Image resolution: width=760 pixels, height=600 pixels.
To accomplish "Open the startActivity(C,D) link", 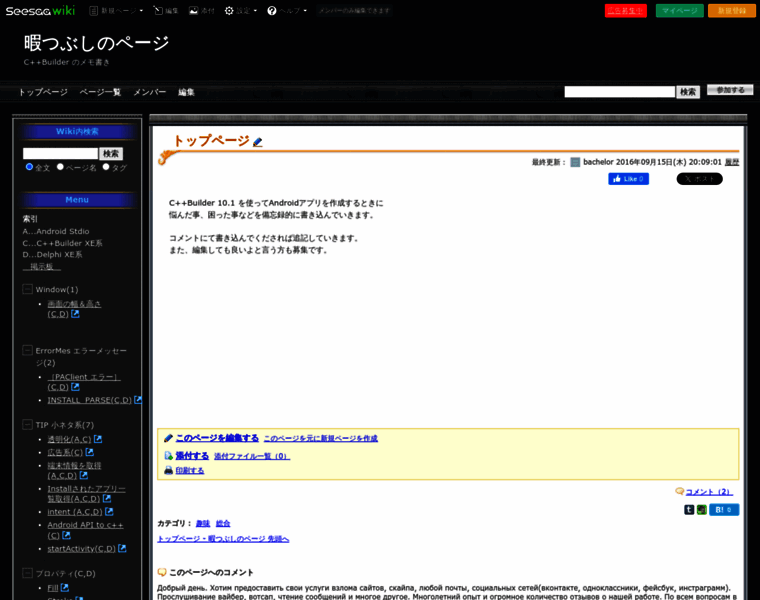I will coord(81,549).
